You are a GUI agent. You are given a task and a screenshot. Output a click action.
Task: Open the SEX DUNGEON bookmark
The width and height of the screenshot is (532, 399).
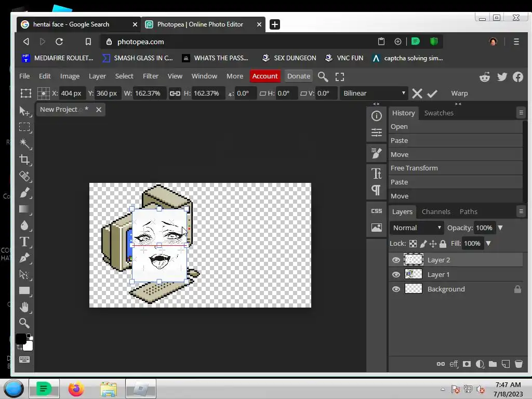tap(289, 58)
